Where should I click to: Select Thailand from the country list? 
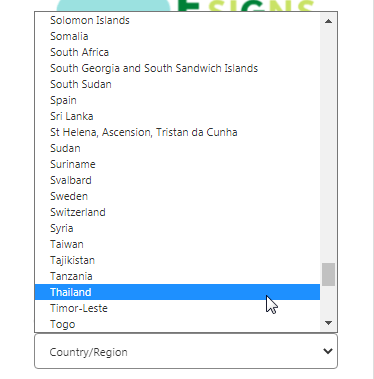click(x=177, y=292)
